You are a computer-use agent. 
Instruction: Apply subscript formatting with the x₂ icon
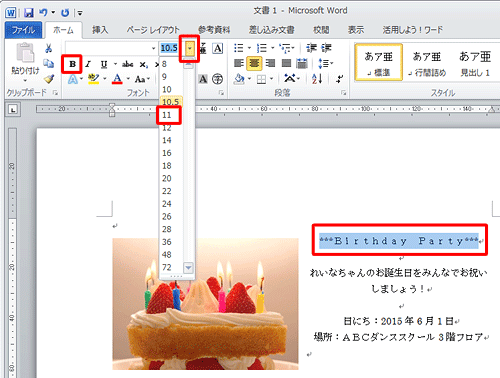[143, 64]
